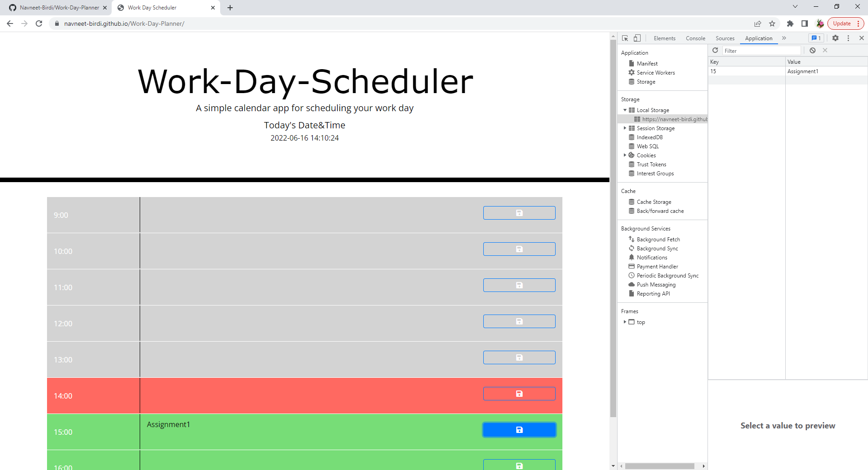Open the DevTools issues counter badge

[816, 38]
